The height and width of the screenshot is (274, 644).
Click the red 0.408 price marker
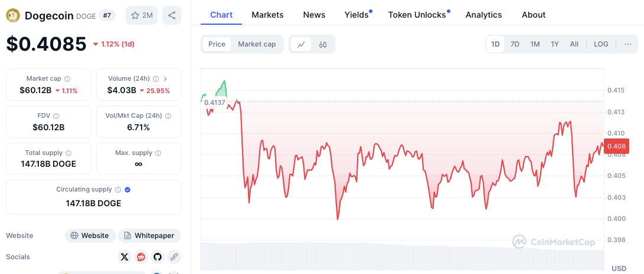616,146
